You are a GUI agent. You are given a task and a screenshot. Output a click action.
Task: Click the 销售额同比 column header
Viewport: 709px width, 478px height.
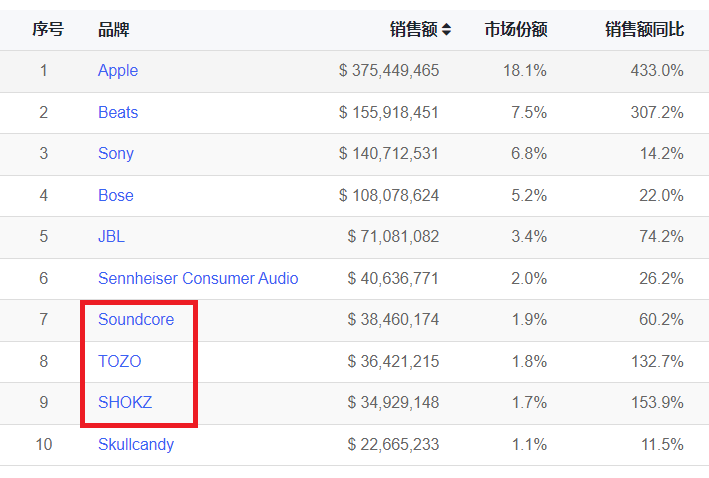click(x=644, y=30)
